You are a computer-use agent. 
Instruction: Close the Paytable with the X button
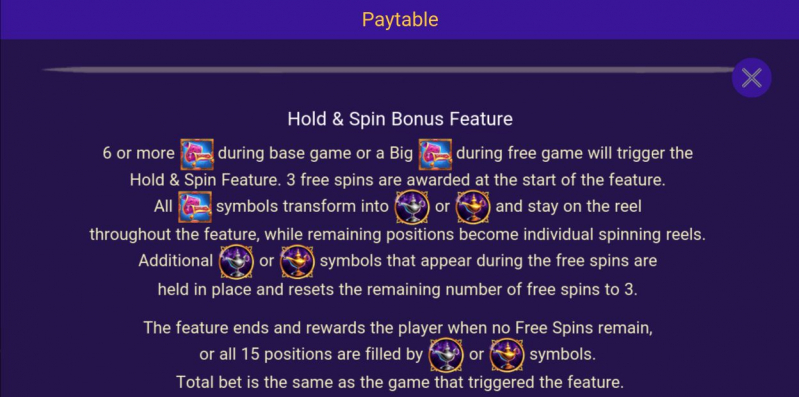752,78
